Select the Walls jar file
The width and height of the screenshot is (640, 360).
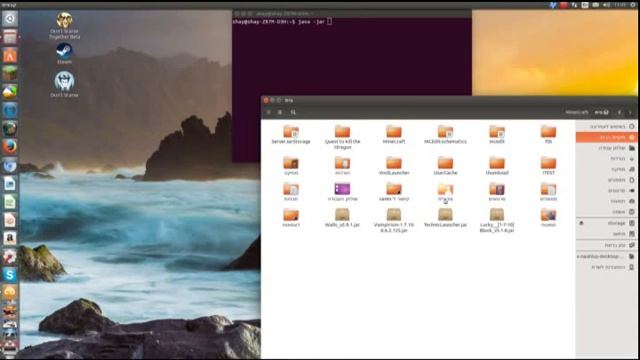pyautogui.click(x=342, y=218)
